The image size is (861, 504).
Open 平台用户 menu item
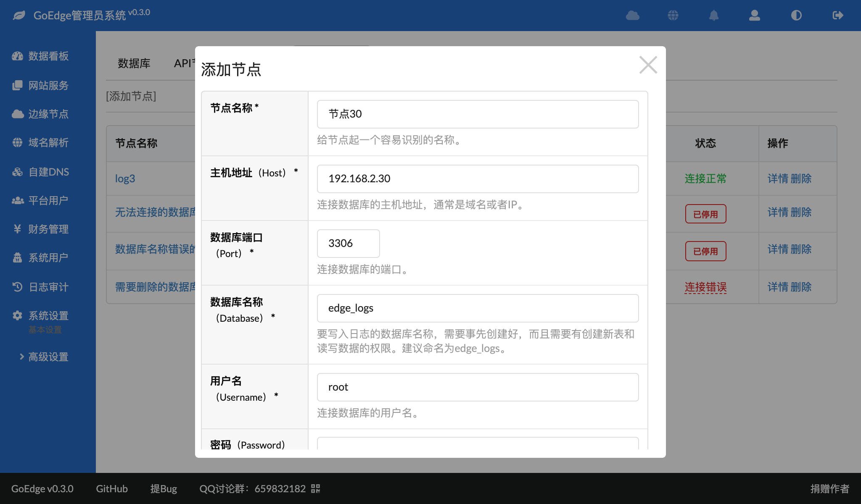point(48,200)
